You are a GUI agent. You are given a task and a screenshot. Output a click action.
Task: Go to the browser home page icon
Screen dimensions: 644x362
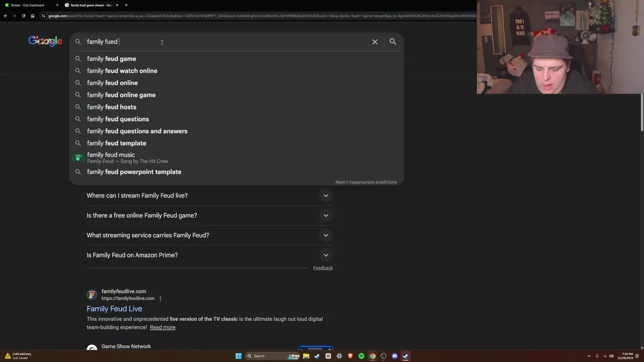click(33, 16)
